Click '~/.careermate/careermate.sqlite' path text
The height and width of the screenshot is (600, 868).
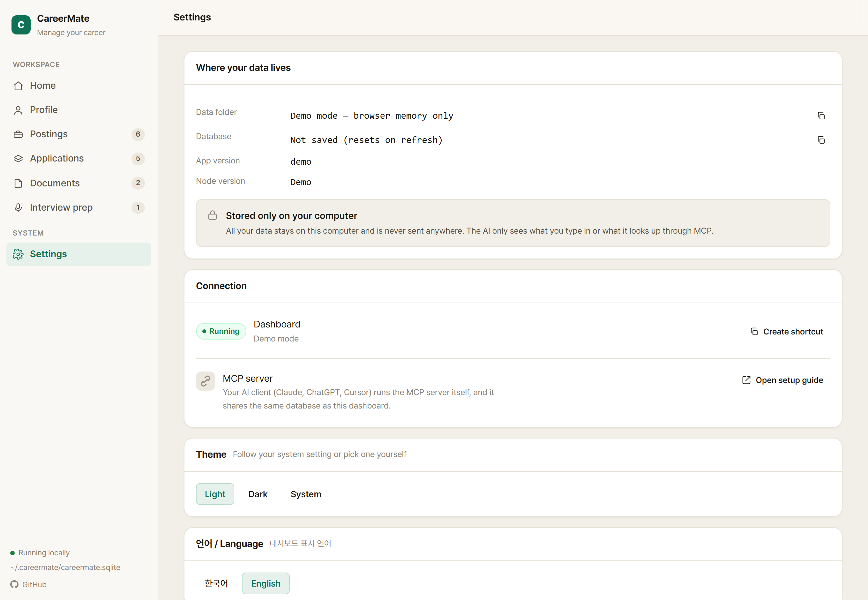[65, 567]
